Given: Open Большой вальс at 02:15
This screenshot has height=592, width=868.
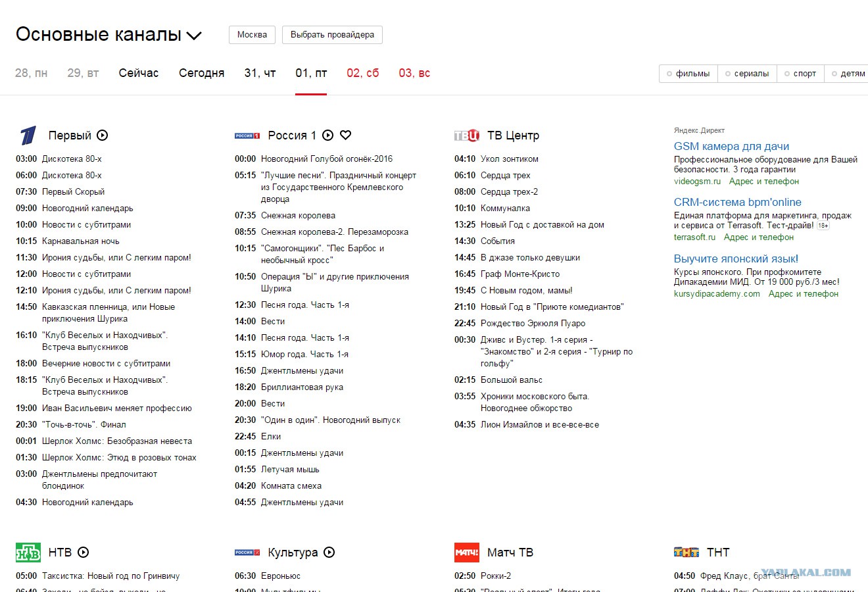Looking at the screenshot, I should point(512,380).
